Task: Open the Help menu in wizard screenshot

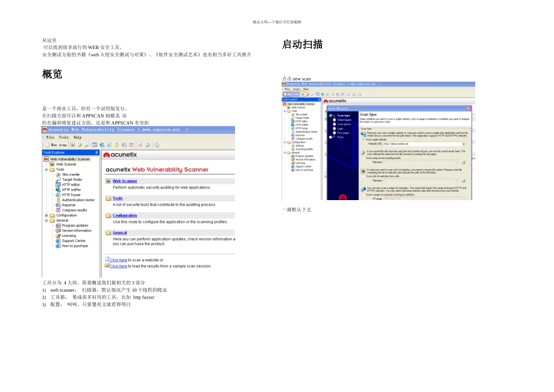Action: (x=306, y=89)
